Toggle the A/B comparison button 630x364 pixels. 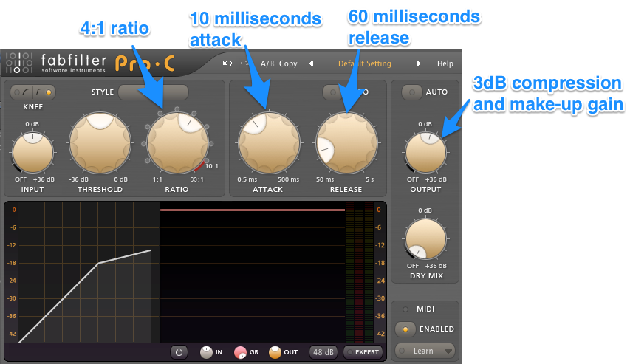(267, 63)
